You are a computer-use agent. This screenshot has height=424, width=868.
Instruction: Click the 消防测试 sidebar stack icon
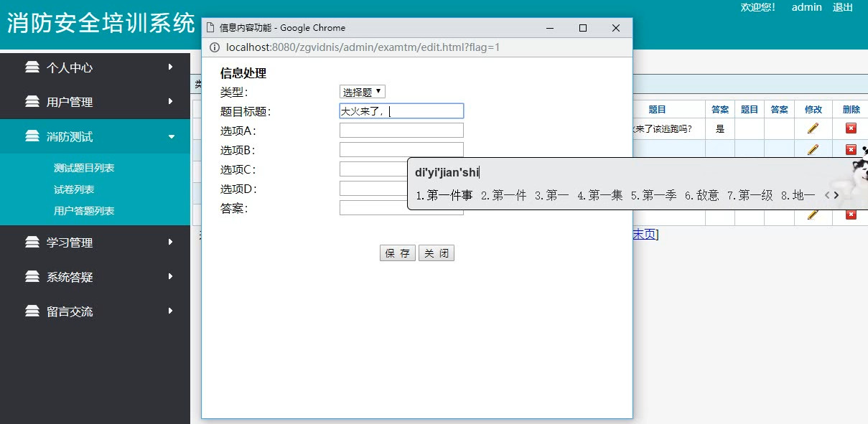[x=32, y=136]
